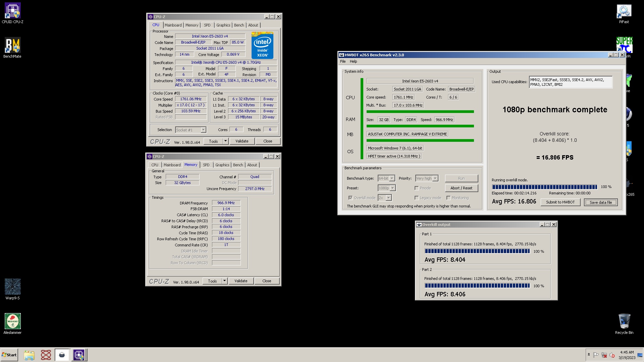644x362 pixels.
Task: Open the Action Center flag icon
Action: coord(596,355)
